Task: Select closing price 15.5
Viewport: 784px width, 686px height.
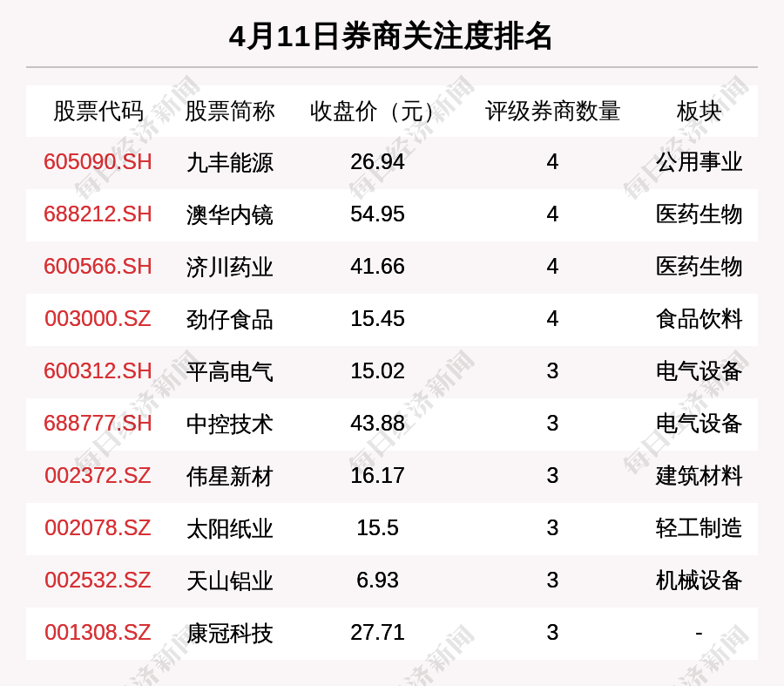Action: click(x=377, y=528)
